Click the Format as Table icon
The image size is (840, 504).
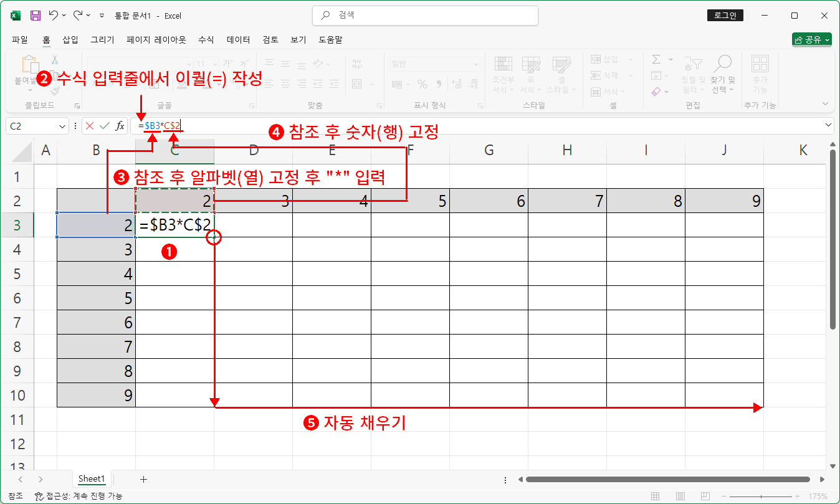click(x=531, y=64)
